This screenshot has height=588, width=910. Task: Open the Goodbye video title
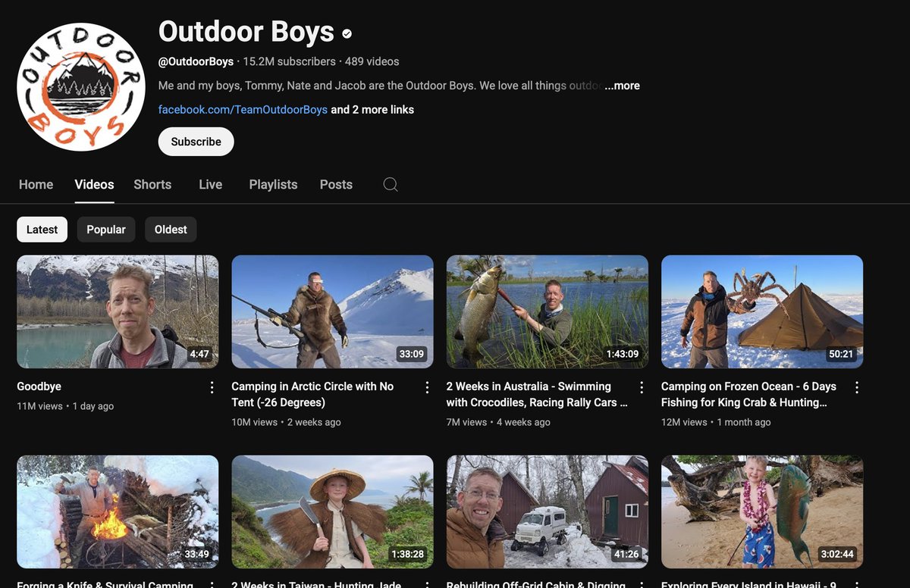click(x=39, y=386)
